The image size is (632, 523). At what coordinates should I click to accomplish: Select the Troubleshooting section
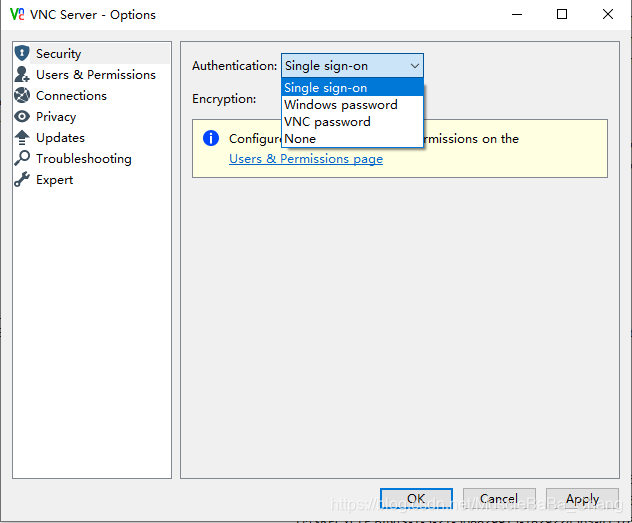coord(92,158)
